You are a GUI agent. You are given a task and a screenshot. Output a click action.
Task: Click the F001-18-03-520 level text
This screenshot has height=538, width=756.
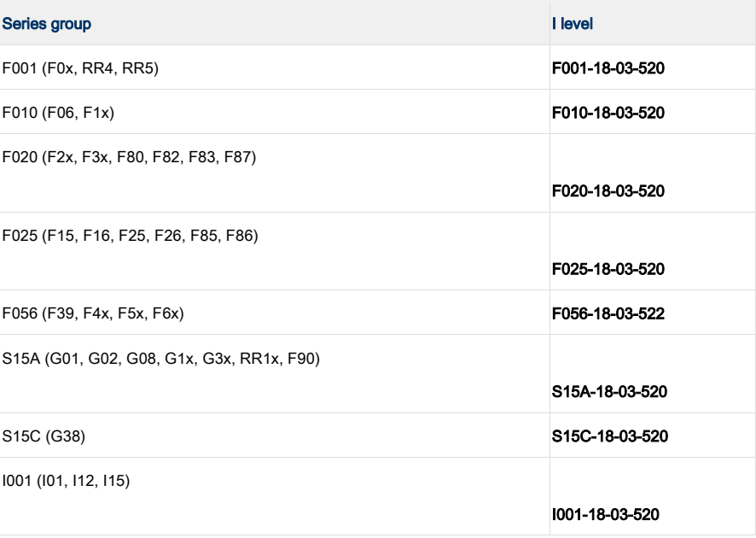[x=608, y=68]
